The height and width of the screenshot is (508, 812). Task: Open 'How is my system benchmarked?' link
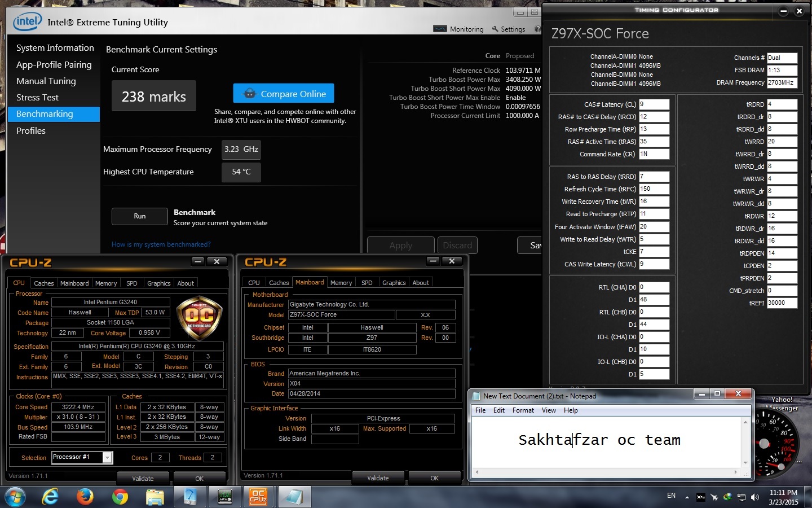pos(161,244)
